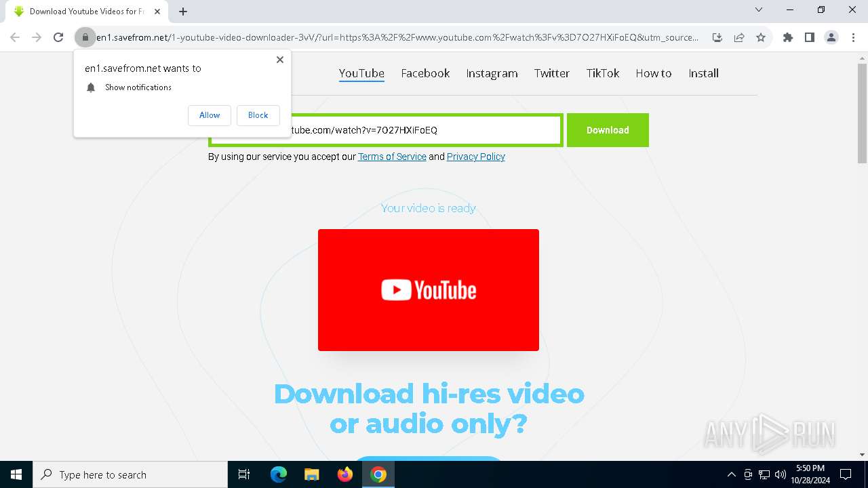Allow notifications from en1.savefrom.net
Image resolution: width=868 pixels, height=488 pixels.
coord(210,115)
